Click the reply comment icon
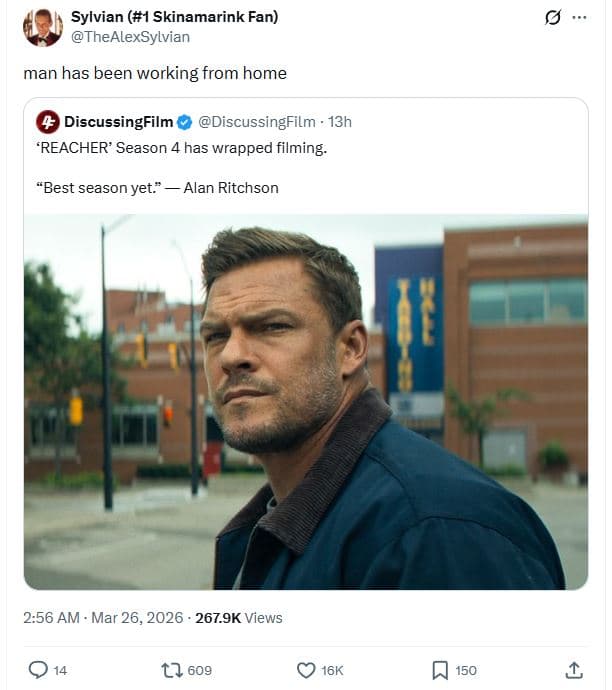The width and height of the screenshot is (612, 690). tap(39, 670)
